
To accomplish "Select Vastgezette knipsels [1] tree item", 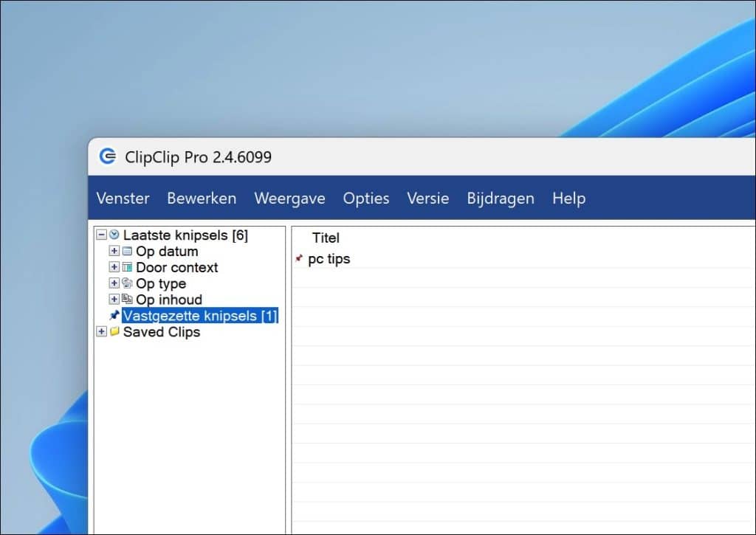I will [x=200, y=316].
